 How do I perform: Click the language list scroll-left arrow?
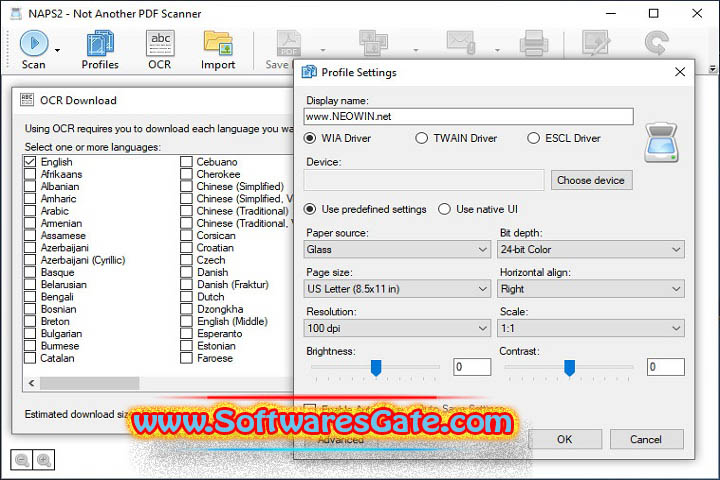31,383
